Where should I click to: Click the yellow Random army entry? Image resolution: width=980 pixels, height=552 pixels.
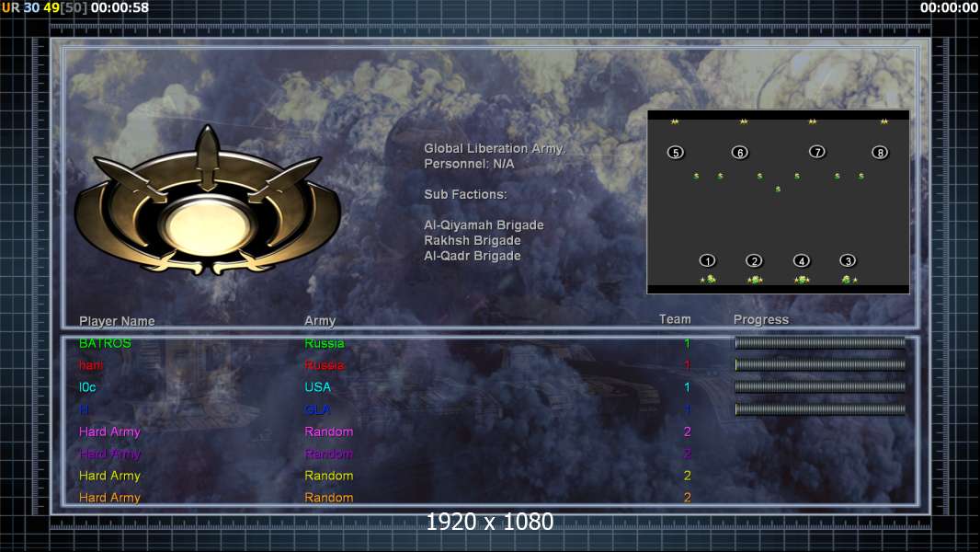click(329, 476)
